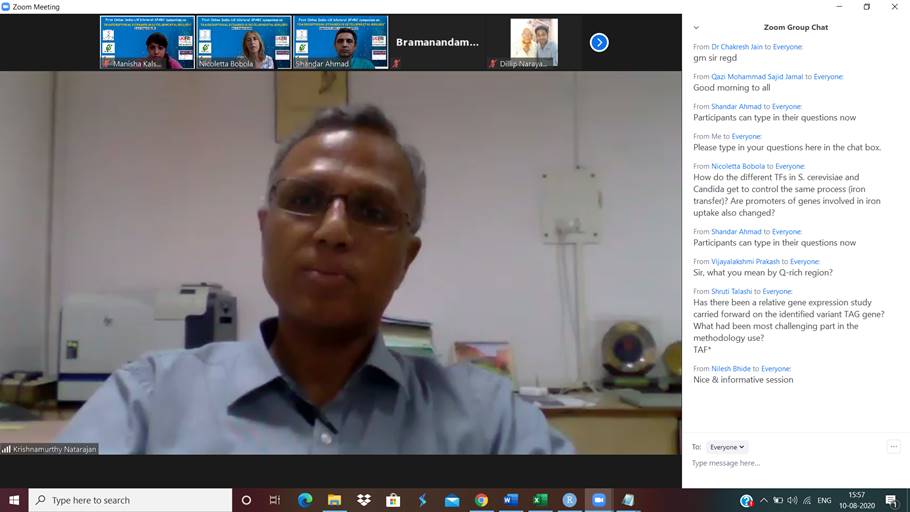Open Microsoft Word from the taskbar
910x512 pixels.
tap(511, 500)
